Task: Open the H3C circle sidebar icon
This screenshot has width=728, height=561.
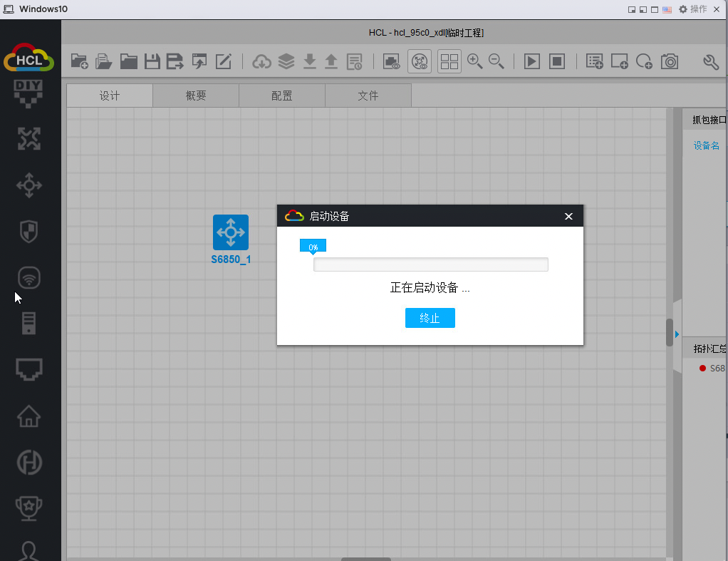Action: point(28,463)
